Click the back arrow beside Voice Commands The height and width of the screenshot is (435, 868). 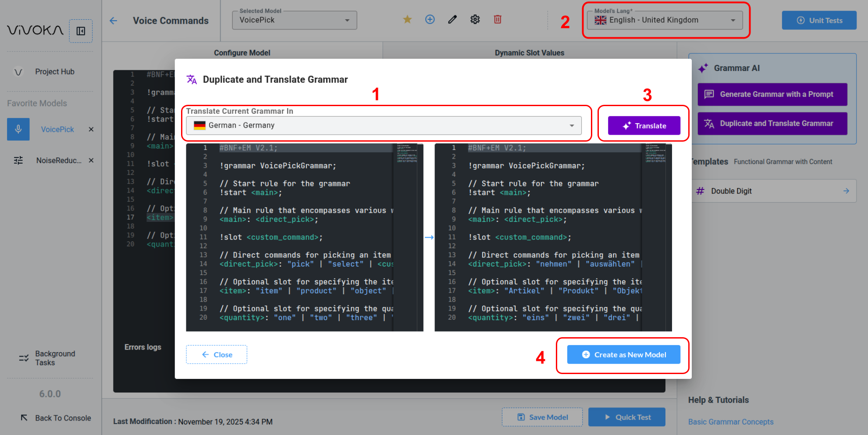pos(114,21)
